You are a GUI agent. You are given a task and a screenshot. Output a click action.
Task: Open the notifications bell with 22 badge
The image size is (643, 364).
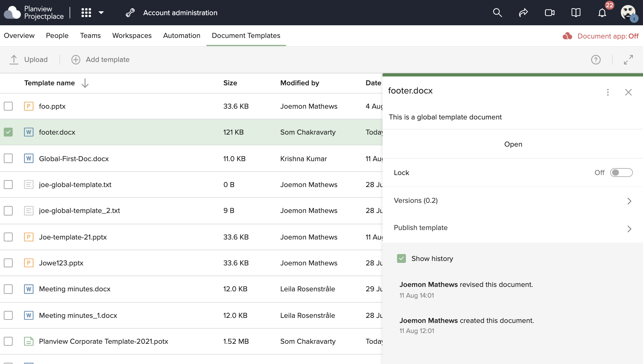tap(603, 13)
